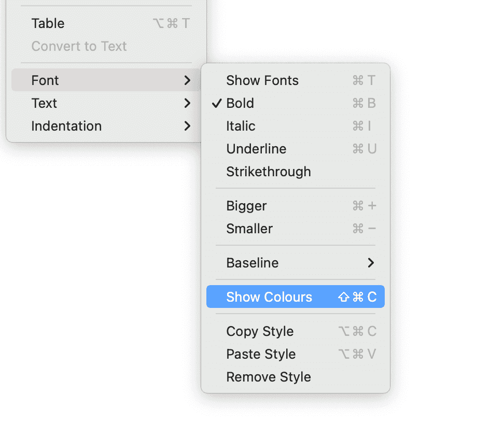Make the font Bigger
Viewport: 504px width, 423px height.
(246, 206)
